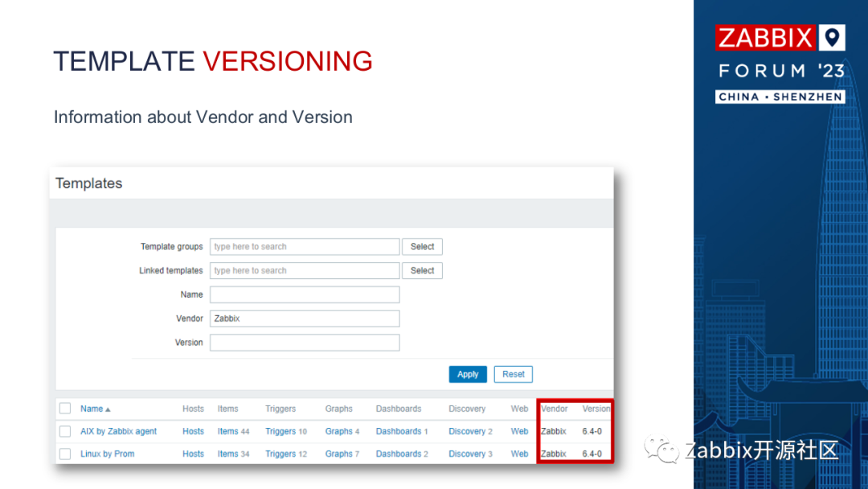Viewport: 868px width, 489px height.
Task: Click the Web column header
Action: (x=519, y=409)
